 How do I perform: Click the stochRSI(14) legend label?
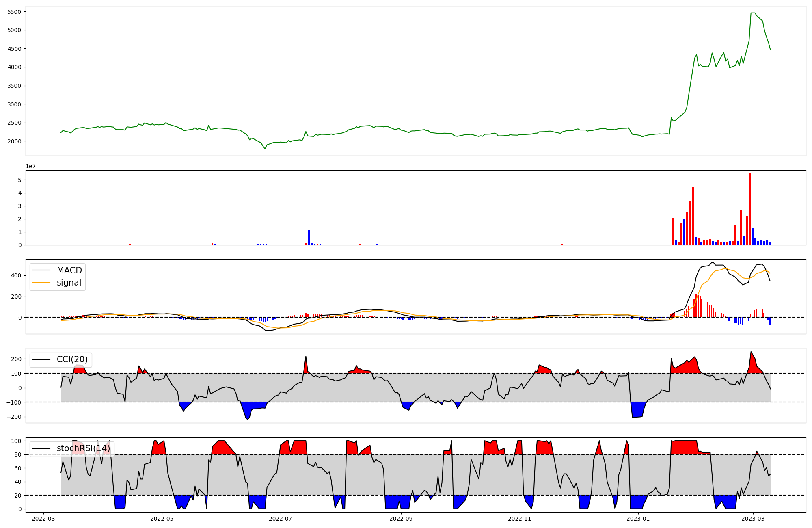(x=83, y=448)
